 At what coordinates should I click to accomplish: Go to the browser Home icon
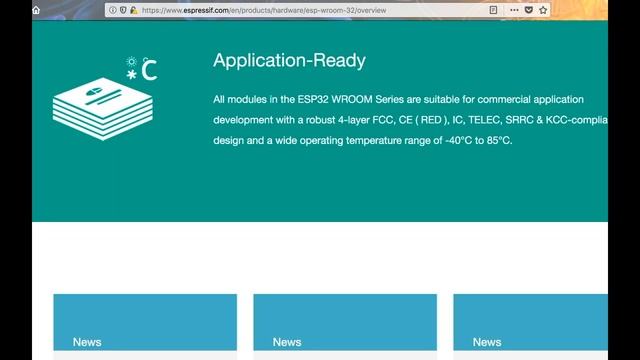point(36,10)
